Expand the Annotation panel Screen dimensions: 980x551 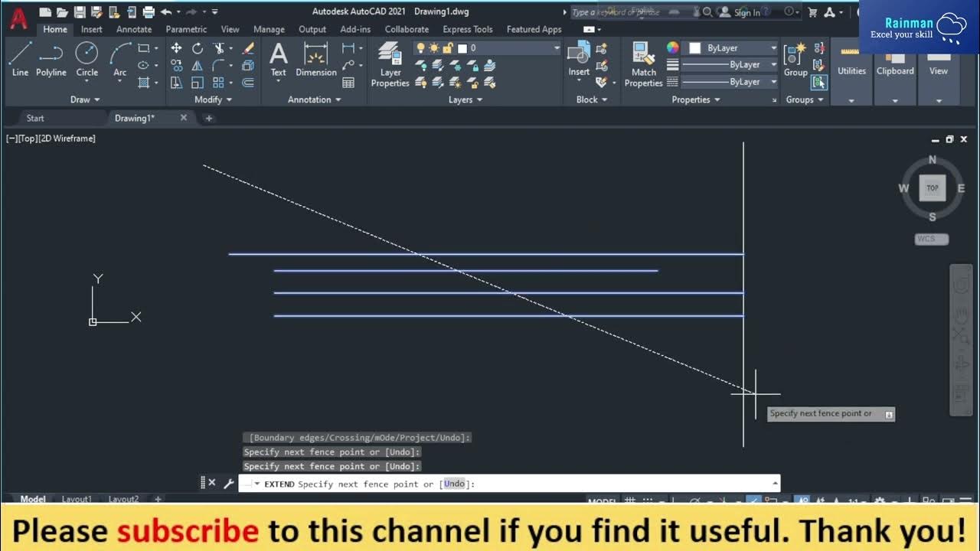pyautogui.click(x=315, y=99)
